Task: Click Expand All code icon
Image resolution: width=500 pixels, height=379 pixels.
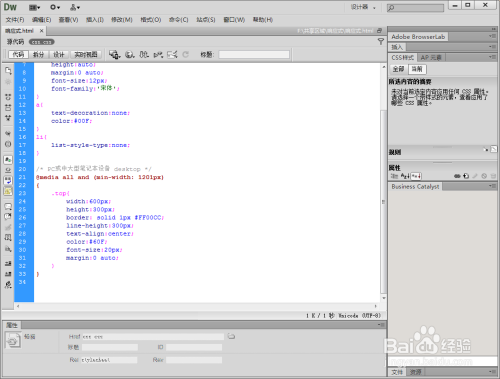Action: pos(8,118)
